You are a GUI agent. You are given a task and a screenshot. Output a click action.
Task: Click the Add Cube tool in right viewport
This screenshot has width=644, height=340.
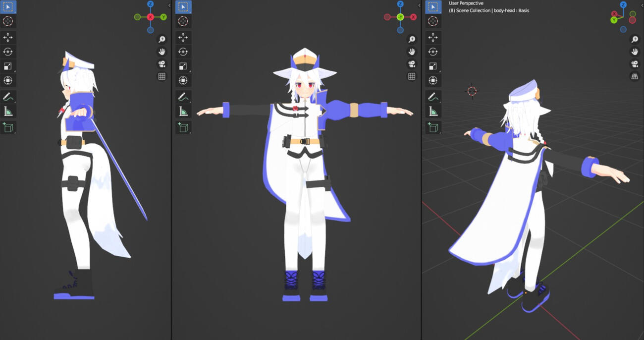[433, 128]
